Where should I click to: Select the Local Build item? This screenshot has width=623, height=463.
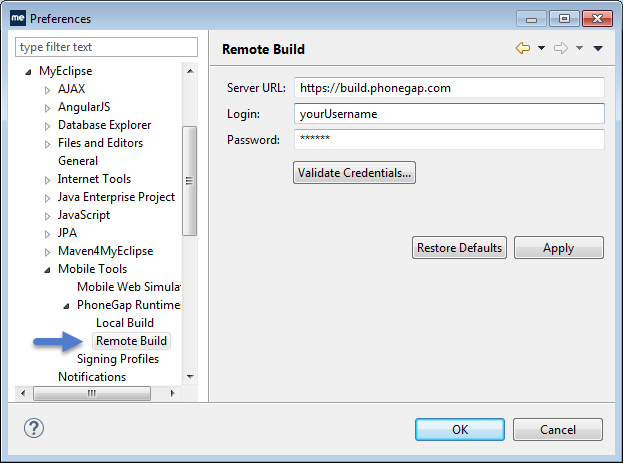tap(125, 323)
